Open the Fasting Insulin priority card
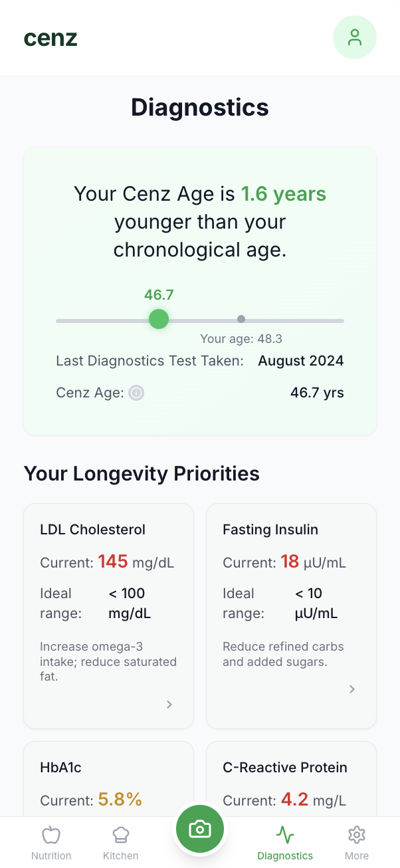Image resolution: width=400 pixels, height=868 pixels. pos(291,615)
